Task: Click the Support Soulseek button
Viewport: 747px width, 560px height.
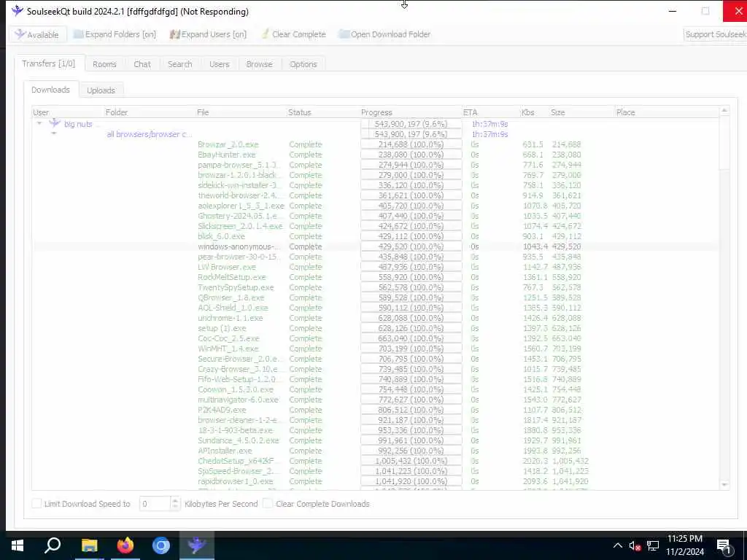Action: click(715, 34)
